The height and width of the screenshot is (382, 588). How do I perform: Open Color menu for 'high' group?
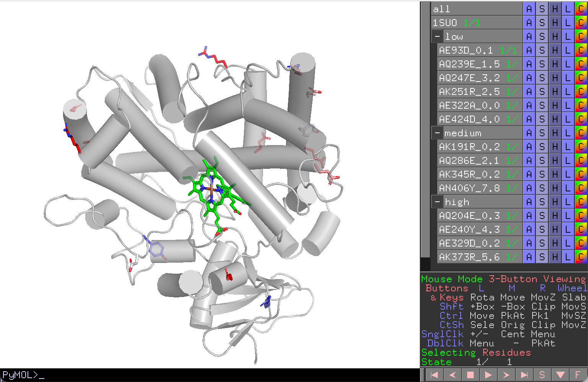tap(581, 202)
